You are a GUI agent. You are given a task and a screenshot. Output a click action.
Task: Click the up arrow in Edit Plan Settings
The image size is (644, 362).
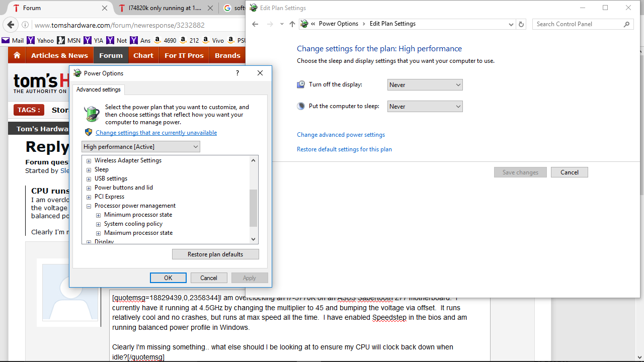(292, 24)
